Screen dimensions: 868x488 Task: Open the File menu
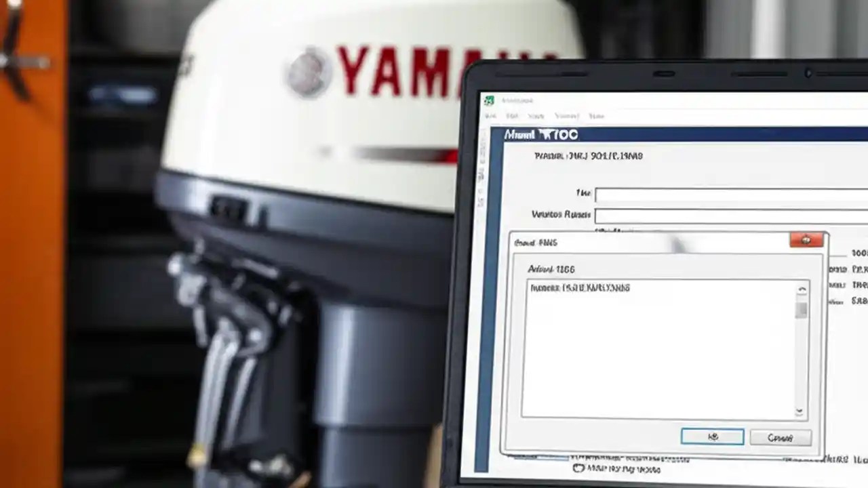pos(493,115)
